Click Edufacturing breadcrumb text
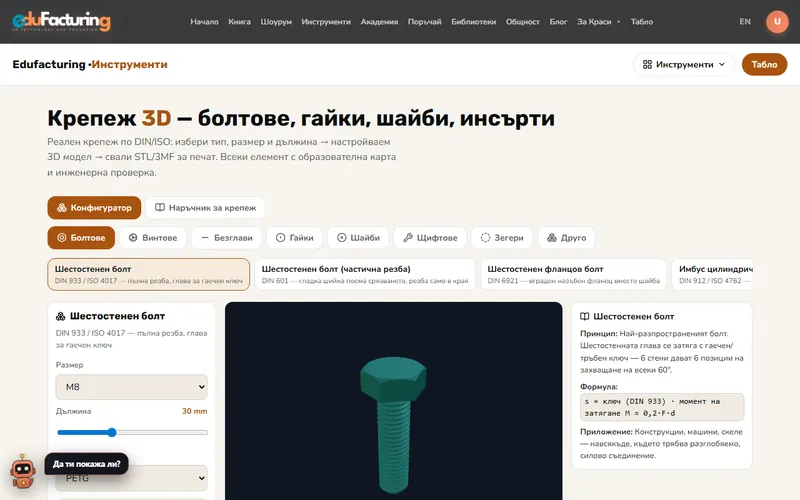800x500 pixels. pos(48,64)
